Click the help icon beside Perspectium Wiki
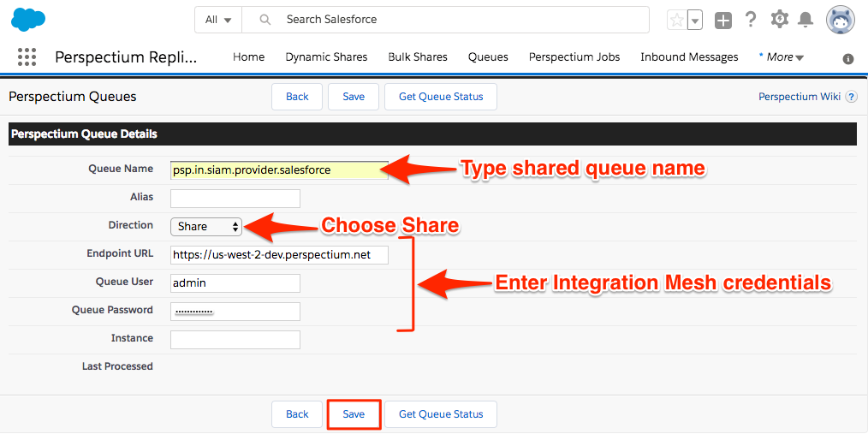868x440 pixels. click(852, 97)
